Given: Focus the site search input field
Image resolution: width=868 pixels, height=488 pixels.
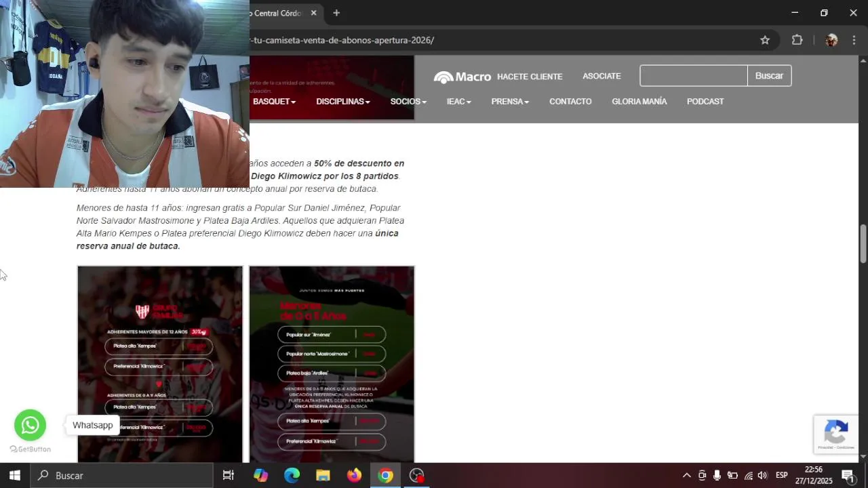Looking at the screenshot, I should point(693,76).
